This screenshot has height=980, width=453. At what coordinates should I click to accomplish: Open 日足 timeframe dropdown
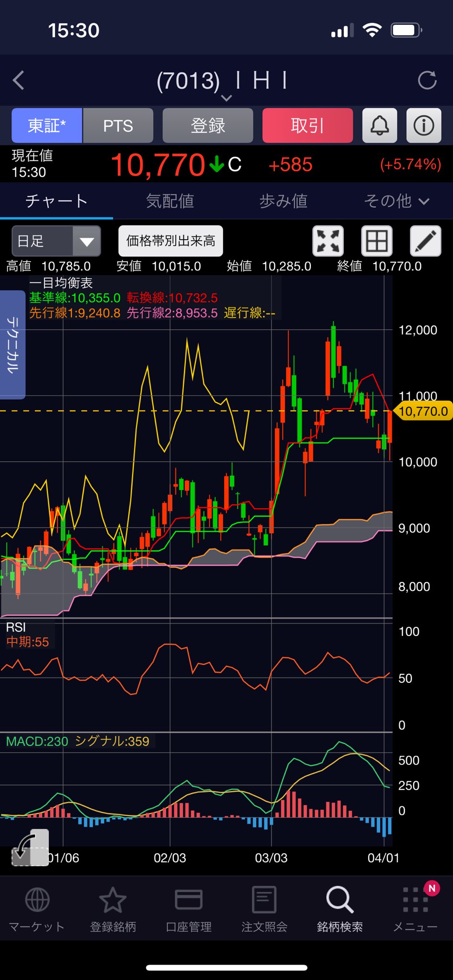point(56,241)
